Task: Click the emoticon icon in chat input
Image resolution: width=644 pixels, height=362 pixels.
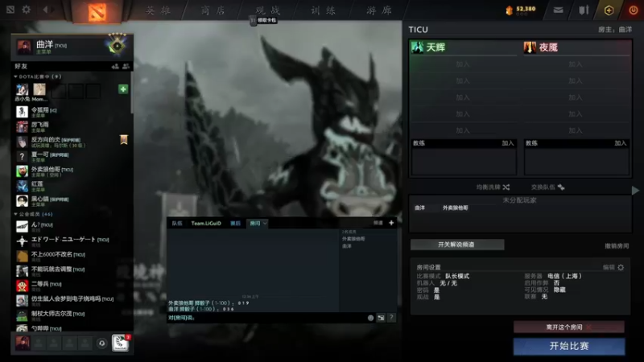Action: point(370,318)
